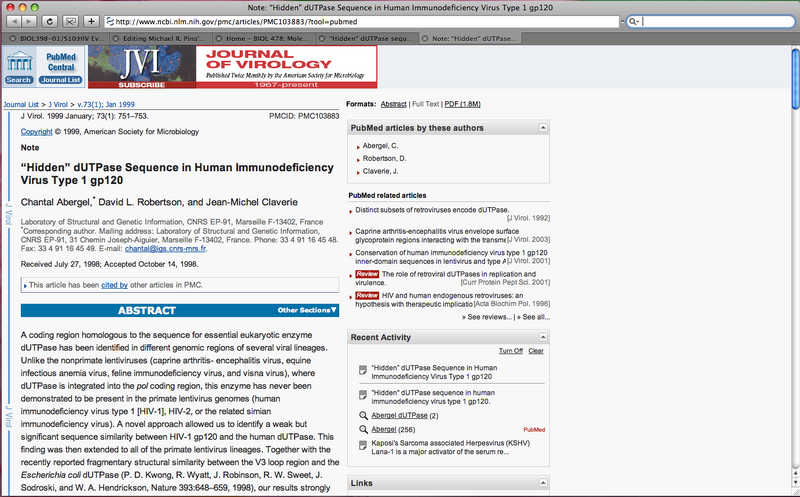Open the Caprine arthritis-encephalitis virus related article
Viewport: 800px width, 497px height.
point(437,235)
